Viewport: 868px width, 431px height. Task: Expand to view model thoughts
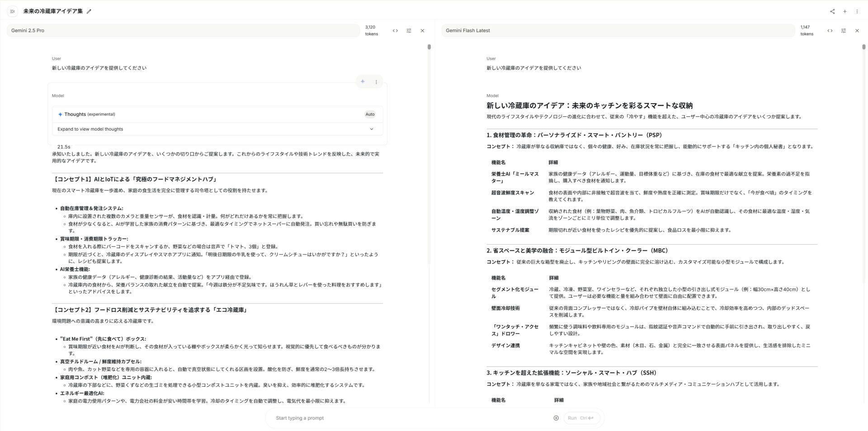pyautogui.click(x=217, y=129)
